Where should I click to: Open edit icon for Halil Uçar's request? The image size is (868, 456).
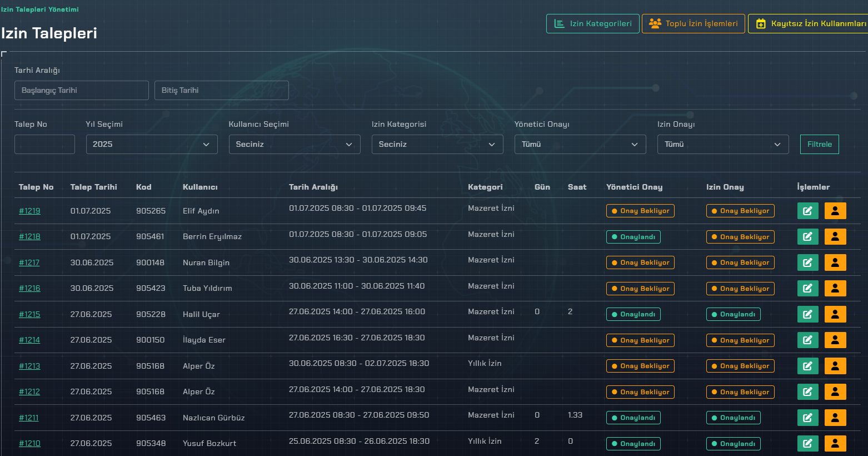click(807, 314)
